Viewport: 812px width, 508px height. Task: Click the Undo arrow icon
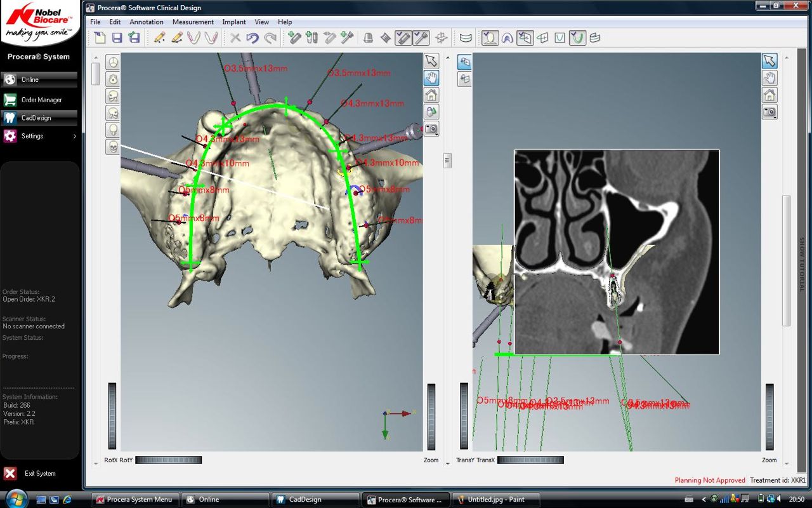click(252, 38)
